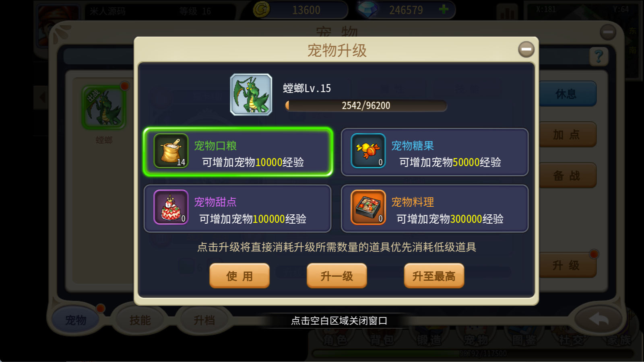Click the 休息 button

(x=567, y=94)
